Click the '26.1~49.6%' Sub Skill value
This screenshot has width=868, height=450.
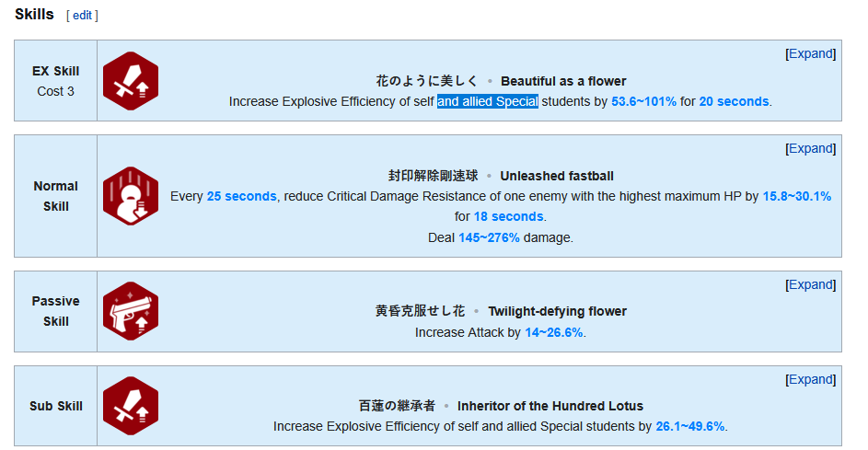pos(690,426)
